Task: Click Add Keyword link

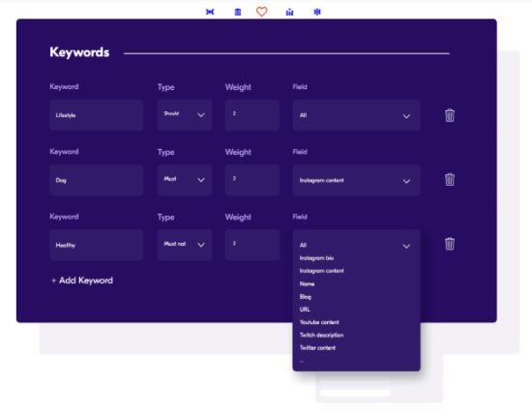Action: coord(82,281)
